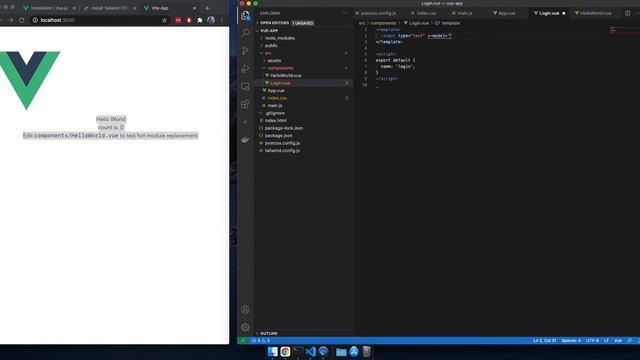Collapse the components folder

pos(280,68)
